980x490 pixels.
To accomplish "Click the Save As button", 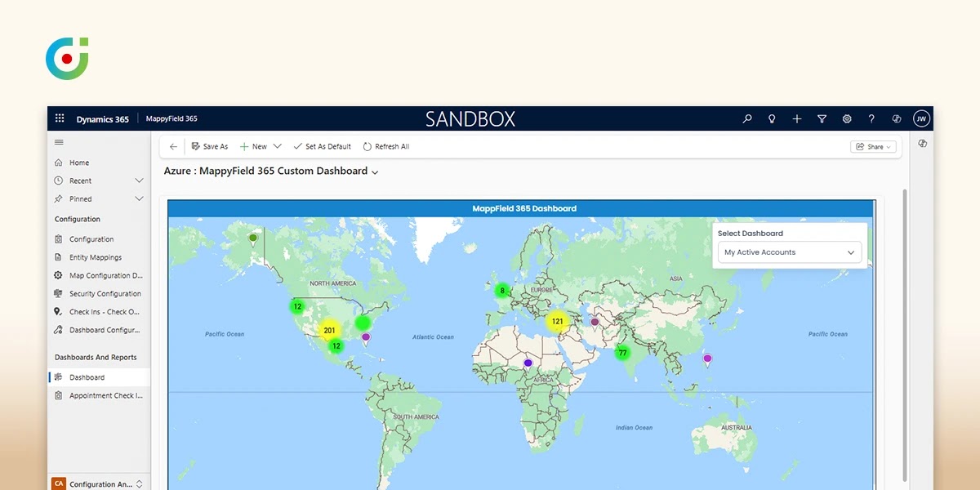I will pos(210,147).
